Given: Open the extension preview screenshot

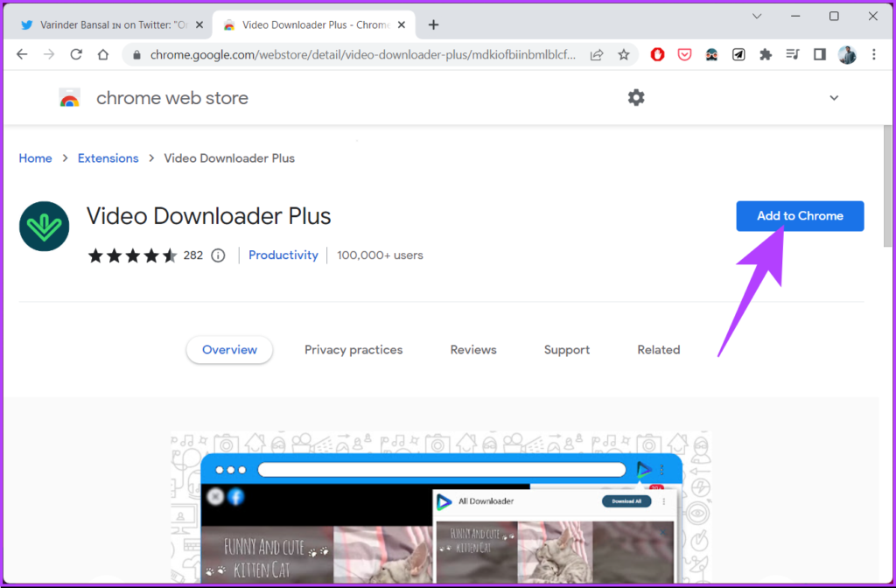Looking at the screenshot, I should point(441,507).
